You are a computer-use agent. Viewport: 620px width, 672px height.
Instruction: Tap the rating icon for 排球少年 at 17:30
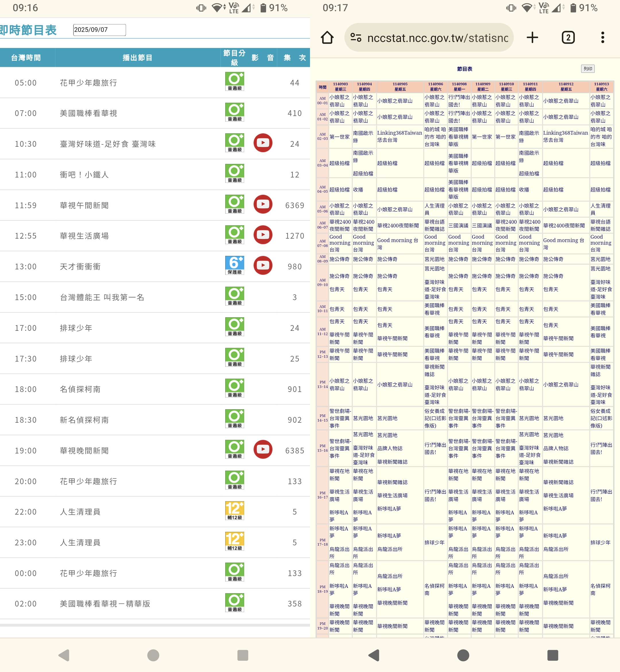pyautogui.click(x=235, y=358)
